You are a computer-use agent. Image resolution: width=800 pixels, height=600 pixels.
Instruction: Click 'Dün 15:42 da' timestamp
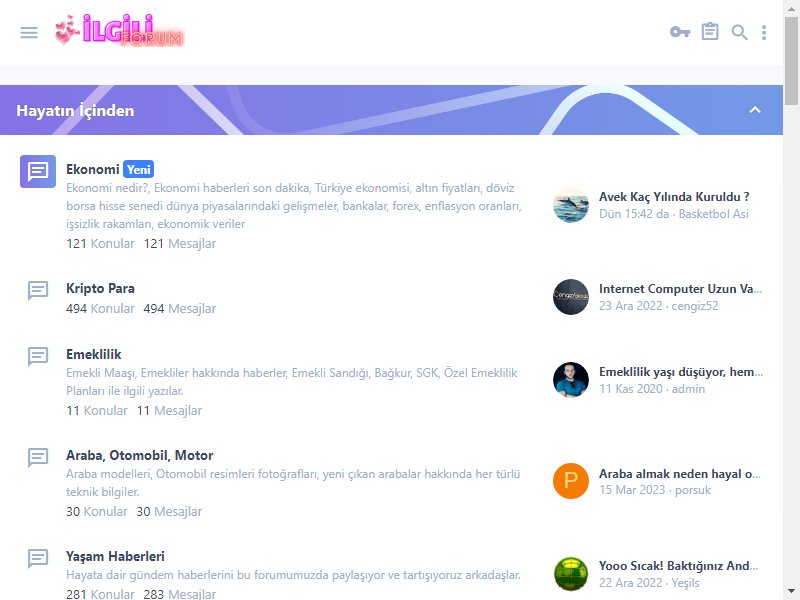(634, 214)
